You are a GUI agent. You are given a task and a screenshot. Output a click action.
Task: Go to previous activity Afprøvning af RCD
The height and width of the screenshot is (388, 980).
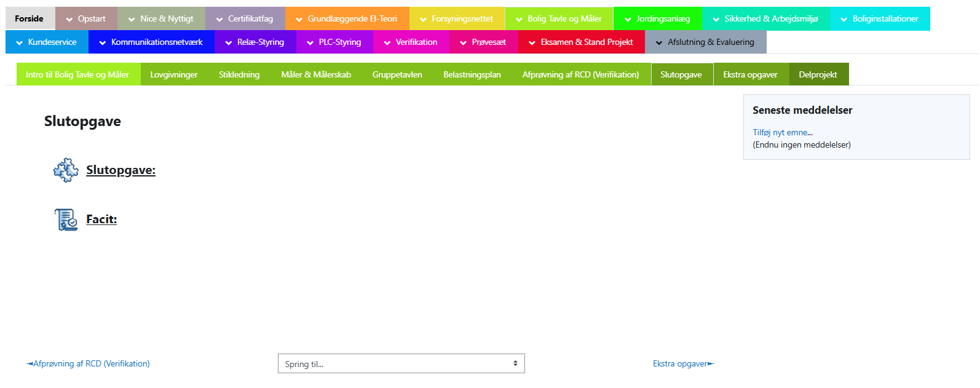89,363
